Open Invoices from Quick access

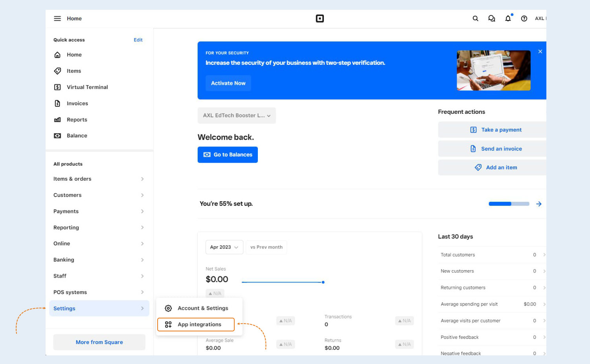click(x=77, y=103)
